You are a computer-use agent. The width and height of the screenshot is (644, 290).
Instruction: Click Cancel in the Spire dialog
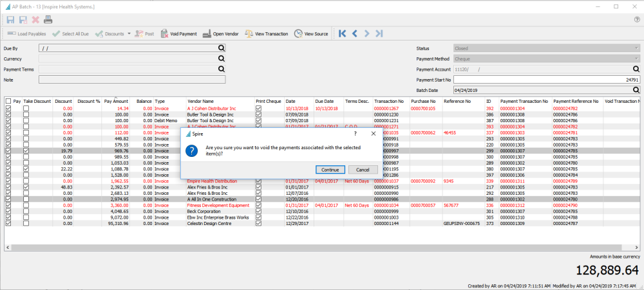coord(363,169)
